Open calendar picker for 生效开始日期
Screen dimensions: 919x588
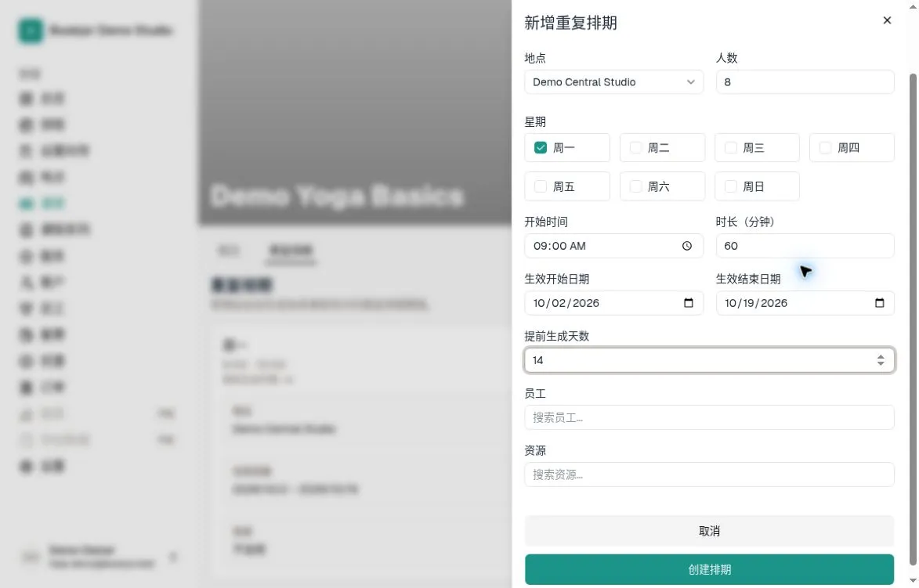(x=688, y=303)
